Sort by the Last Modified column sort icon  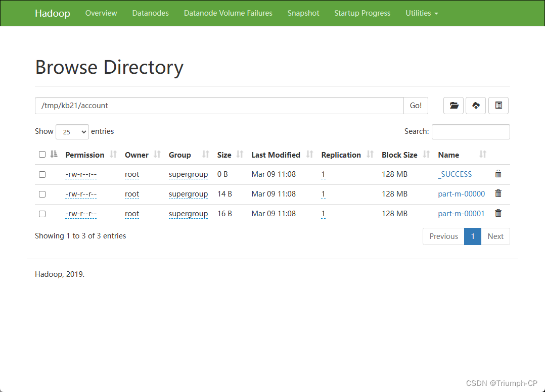click(310, 155)
